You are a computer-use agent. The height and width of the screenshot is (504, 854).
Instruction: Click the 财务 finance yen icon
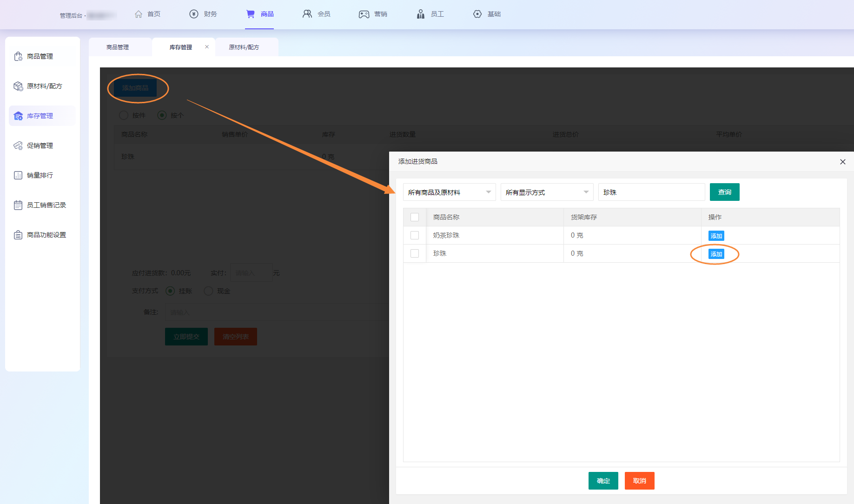[x=194, y=14]
